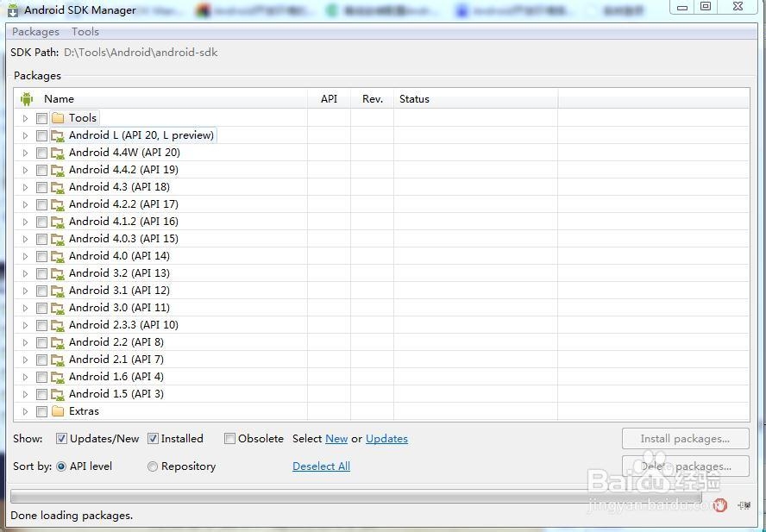Uncheck the Installed filter checkbox
766x532 pixels.
[153, 439]
